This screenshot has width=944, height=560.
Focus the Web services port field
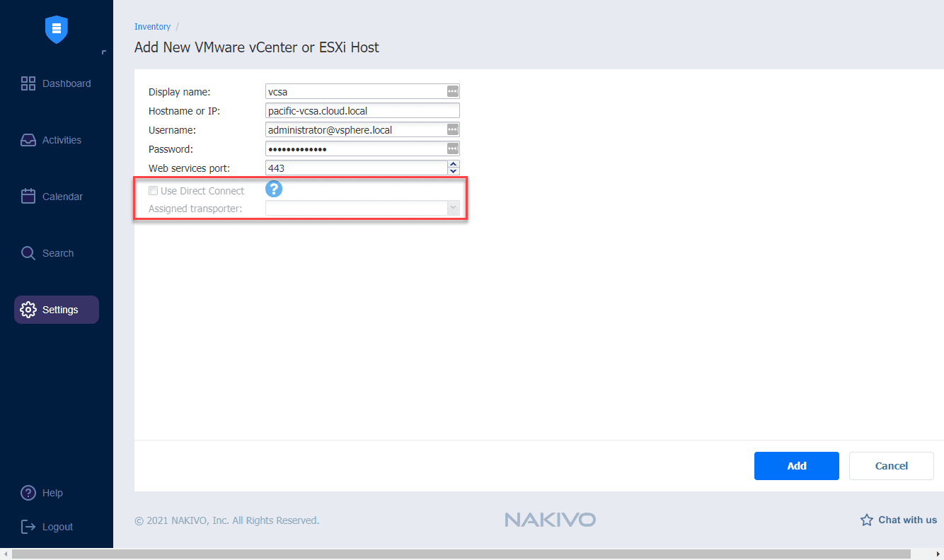(x=356, y=168)
